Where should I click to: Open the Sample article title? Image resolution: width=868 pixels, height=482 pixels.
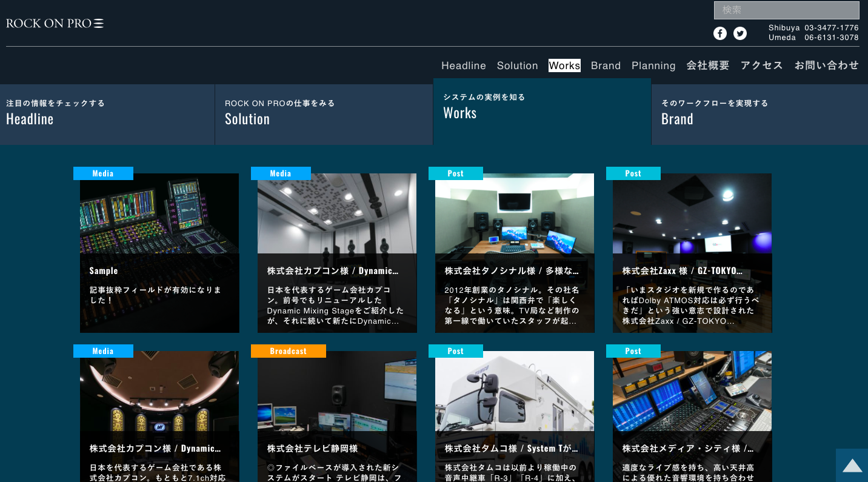tap(104, 271)
